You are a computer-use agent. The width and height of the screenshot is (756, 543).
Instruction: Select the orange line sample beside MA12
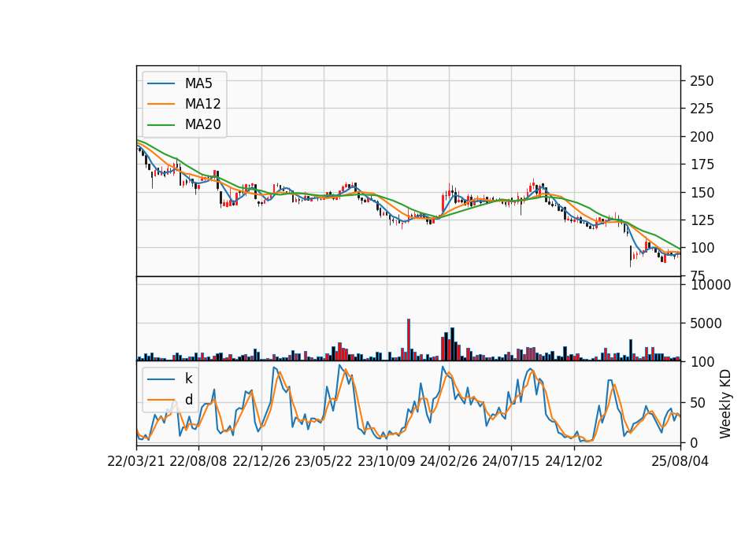point(161,104)
